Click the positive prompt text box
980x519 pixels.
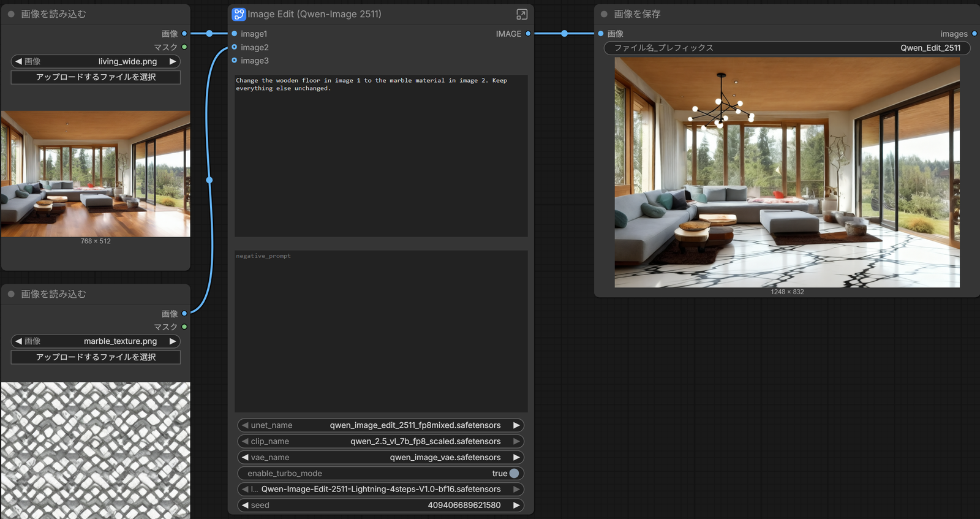coord(381,156)
